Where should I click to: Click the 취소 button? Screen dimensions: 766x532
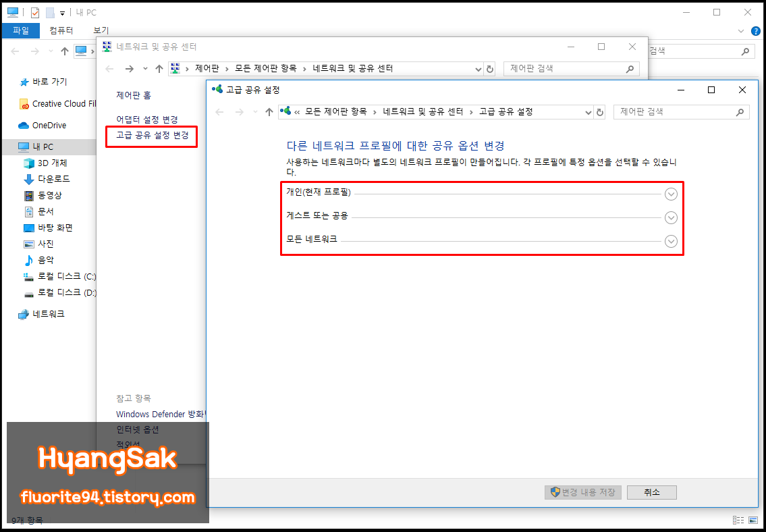tap(652, 492)
